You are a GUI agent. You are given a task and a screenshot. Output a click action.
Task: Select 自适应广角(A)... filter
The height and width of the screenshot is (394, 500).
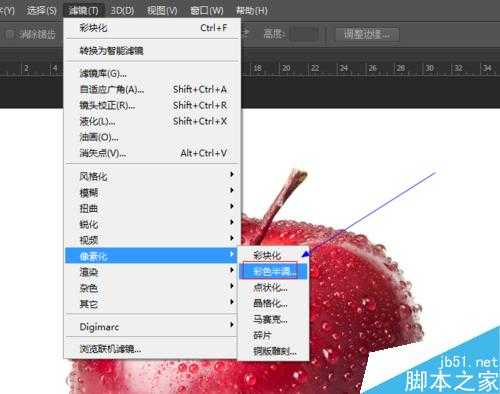[x=152, y=89]
